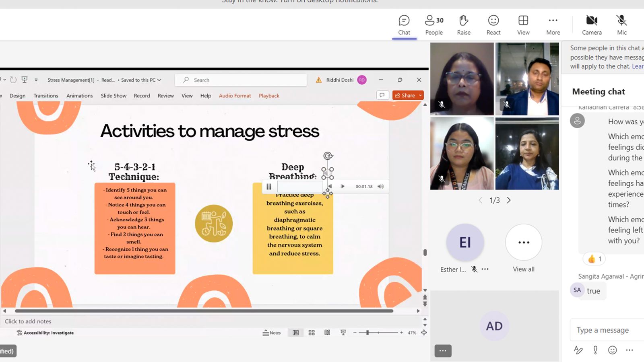
Task: Open the Chat panel icon
Action: pyautogui.click(x=404, y=25)
